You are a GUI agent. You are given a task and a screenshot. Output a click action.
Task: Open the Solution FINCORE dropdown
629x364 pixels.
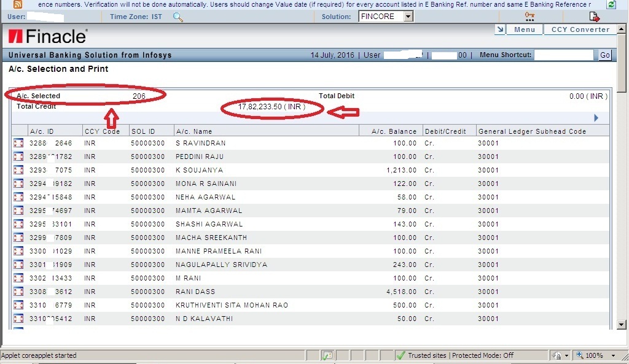(x=408, y=17)
